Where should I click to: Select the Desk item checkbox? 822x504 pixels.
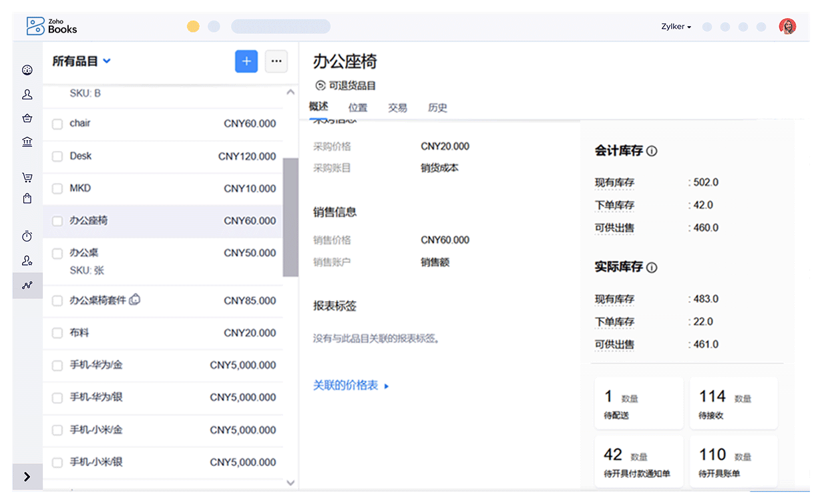click(57, 156)
